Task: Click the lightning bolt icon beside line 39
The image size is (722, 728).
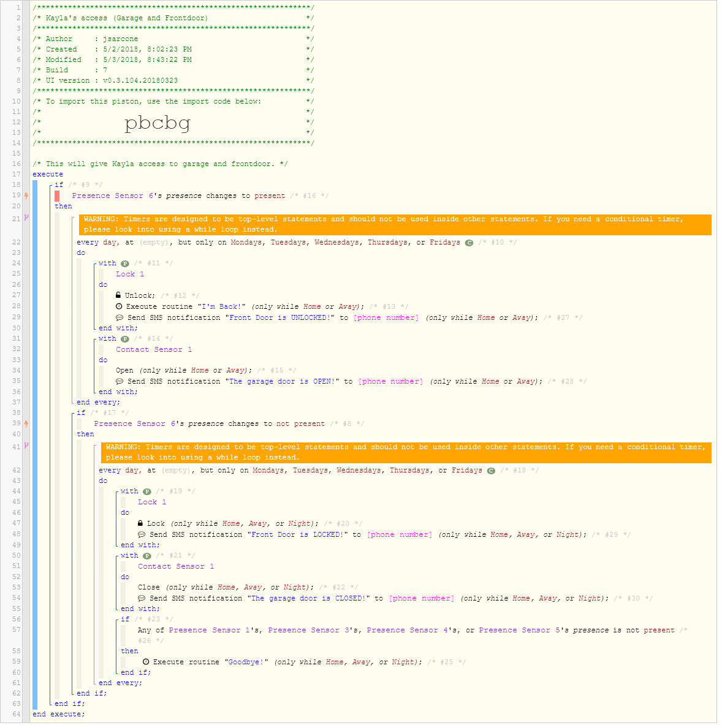Action: (x=26, y=424)
